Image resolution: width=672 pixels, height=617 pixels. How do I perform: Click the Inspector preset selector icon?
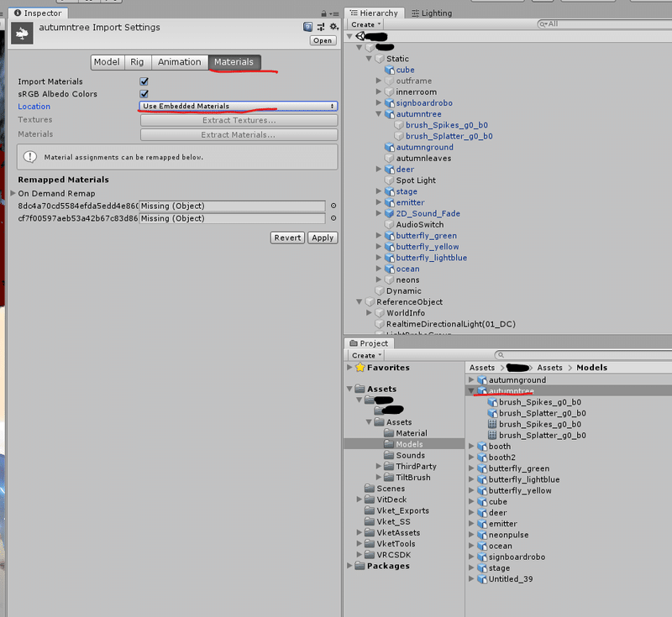(x=321, y=27)
